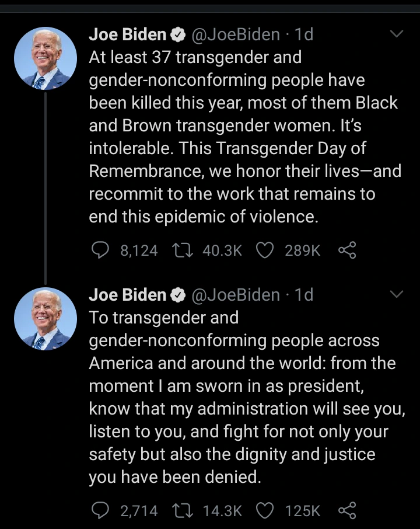Screen dimensions: 420x529
Task: Like the second tweet with 125K likes
Action: click(x=265, y=510)
